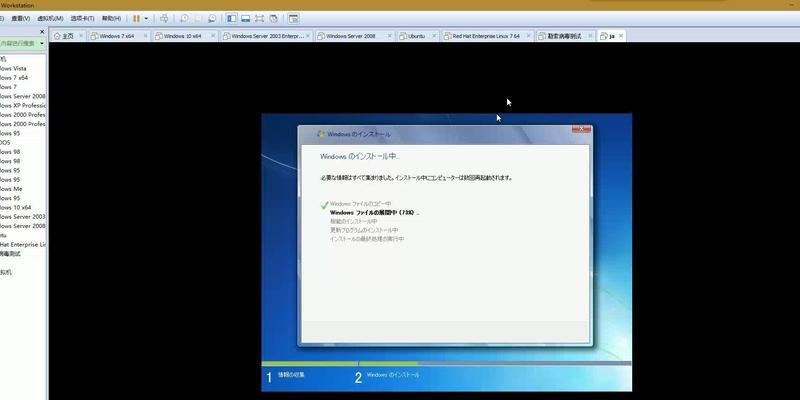
Task: Switch to the Windows 7 x64 tab
Action: 117,36
